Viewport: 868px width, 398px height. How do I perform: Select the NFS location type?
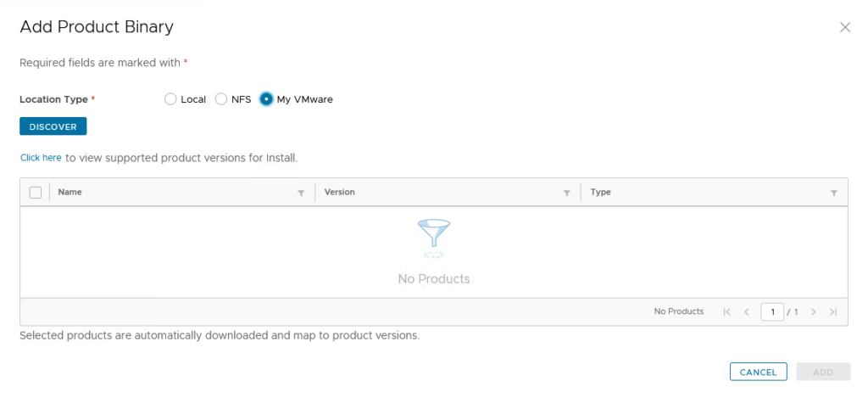pos(221,99)
